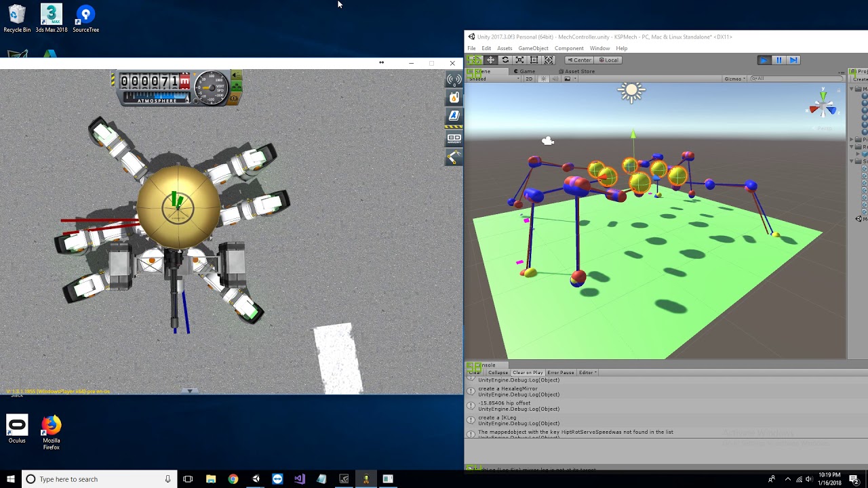
Task: Open 3ds Max 2018 desktop icon
Action: click(52, 18)
